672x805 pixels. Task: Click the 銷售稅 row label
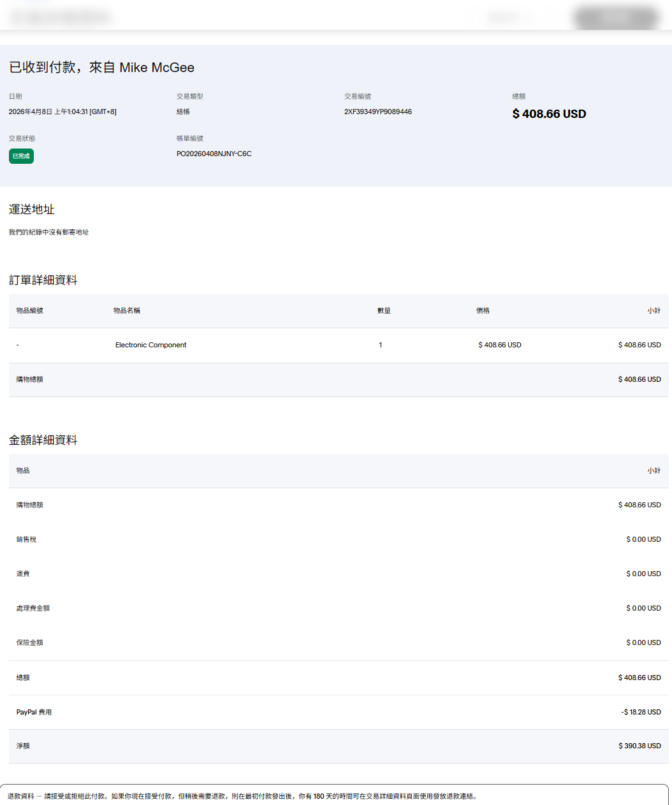click(26, 539)
